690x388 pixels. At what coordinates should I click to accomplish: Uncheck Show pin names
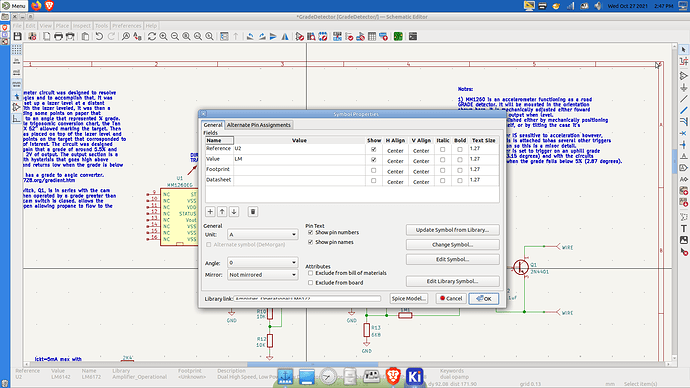tap(311, 242)
